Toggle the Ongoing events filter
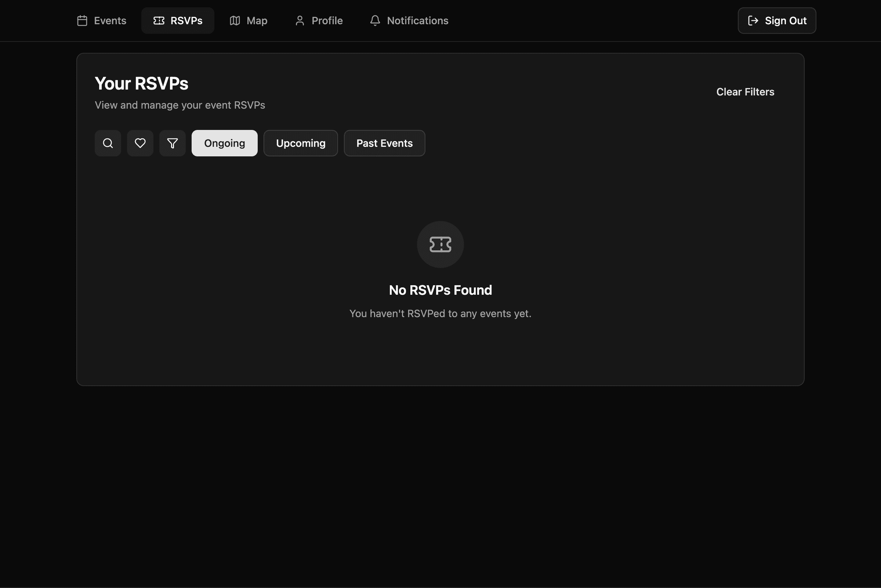Image resolution: width=881 pixels, height=588 pixels. 224,143
